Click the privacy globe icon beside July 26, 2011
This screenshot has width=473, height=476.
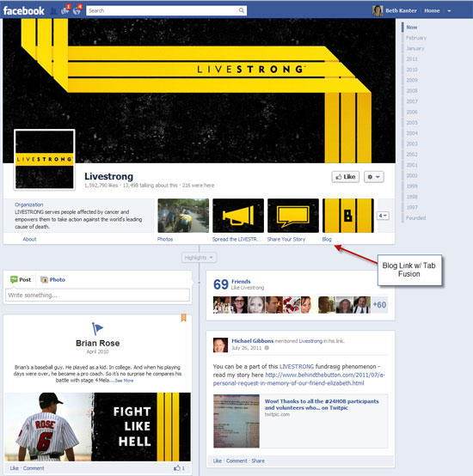point(267,348)
